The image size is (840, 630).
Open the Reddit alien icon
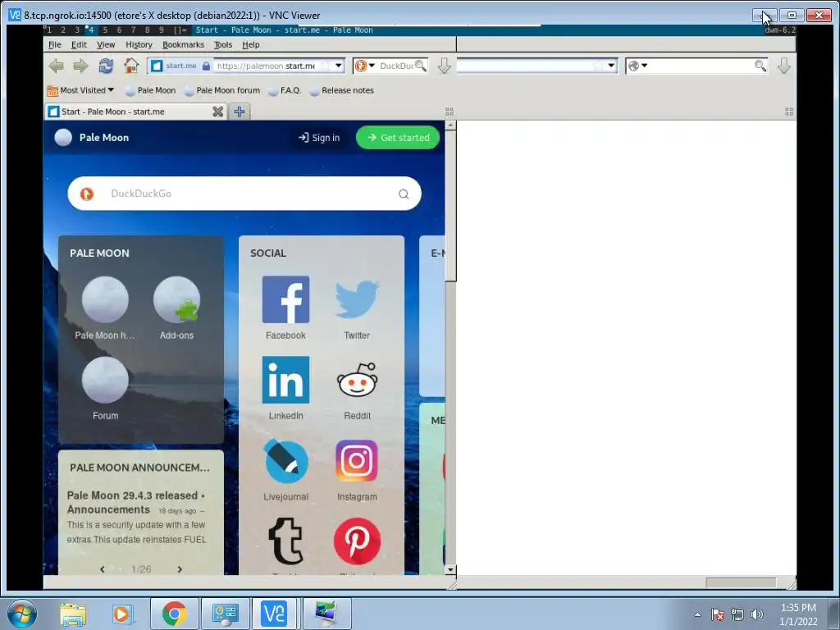coord(357,380)
